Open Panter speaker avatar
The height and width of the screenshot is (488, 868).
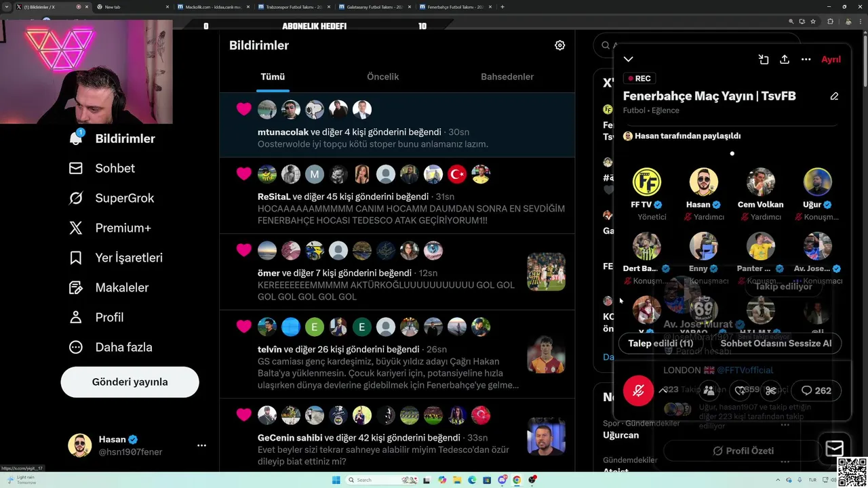pyautogui.click(x=761, y=247)
